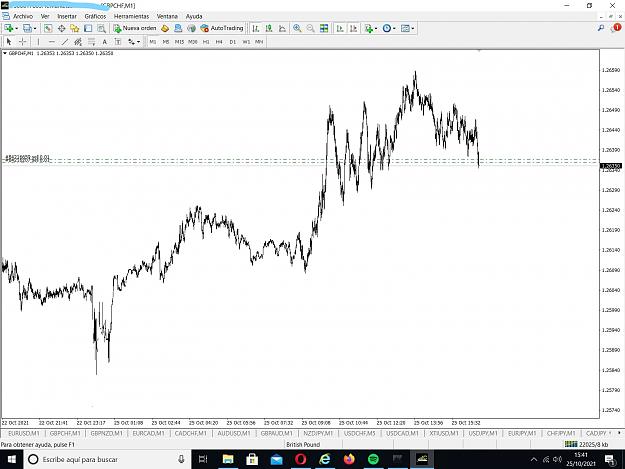This screenshot has width=625, height=469.
Task: Show the Navigator panel with the star-folder icon
Action: click(x=75, y=28)
